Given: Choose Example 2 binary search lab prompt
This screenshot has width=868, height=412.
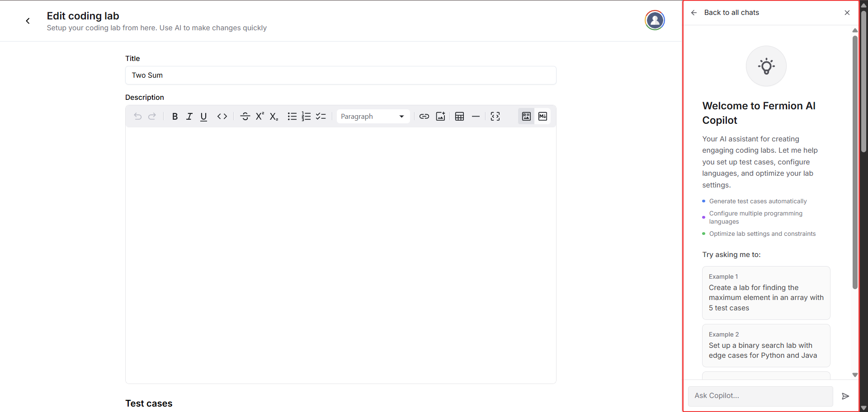Looking at the screenshot, I should click(x=766, y=346).
